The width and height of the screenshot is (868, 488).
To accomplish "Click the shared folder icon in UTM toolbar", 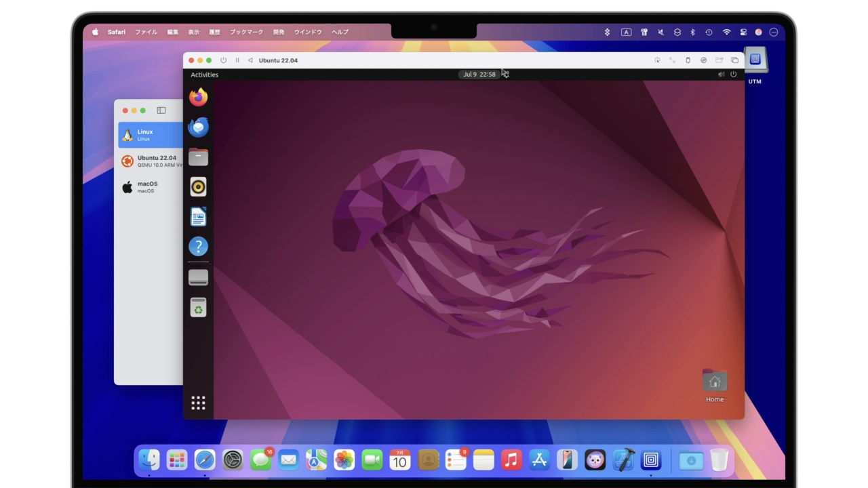I will [719, 60].
